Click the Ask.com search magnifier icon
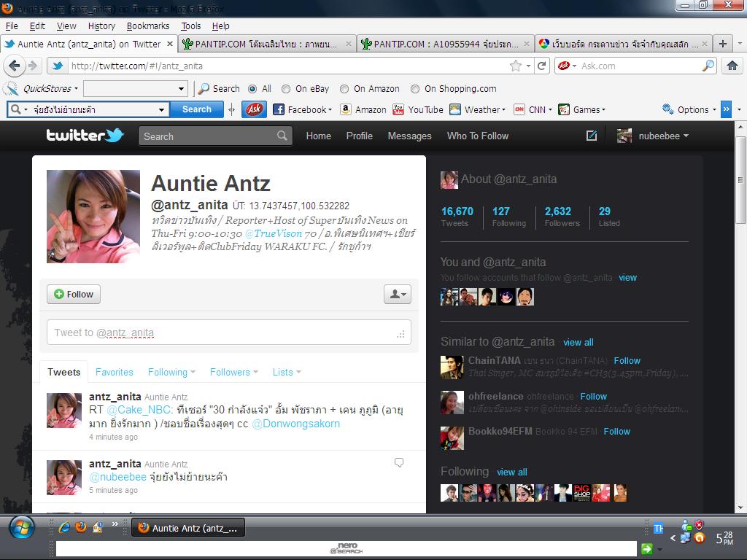This screenshot has height=560, width=747. pos(708,65)
